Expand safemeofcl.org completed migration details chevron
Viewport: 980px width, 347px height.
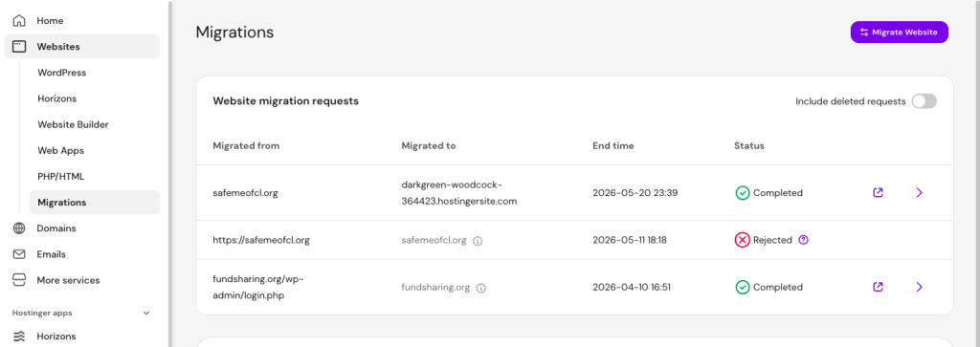(x=919, y=193)
